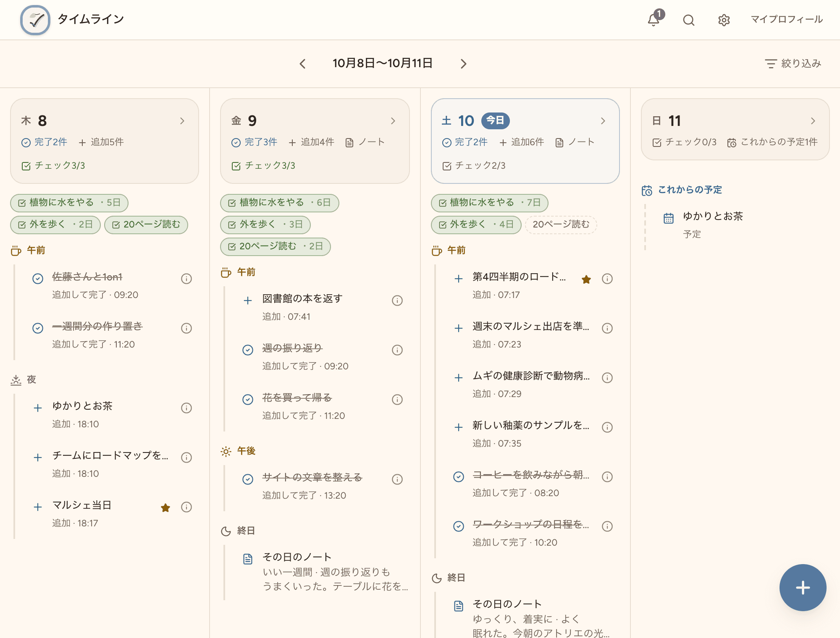Click the app logo checkmark icon
The image size is (840, 638).
tap(35, 20)
